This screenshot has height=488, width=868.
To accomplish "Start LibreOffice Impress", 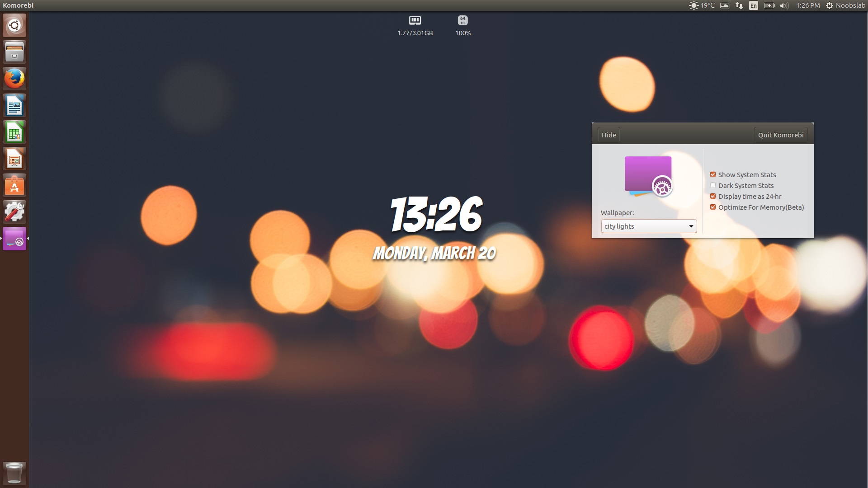I will coord(14,158).
